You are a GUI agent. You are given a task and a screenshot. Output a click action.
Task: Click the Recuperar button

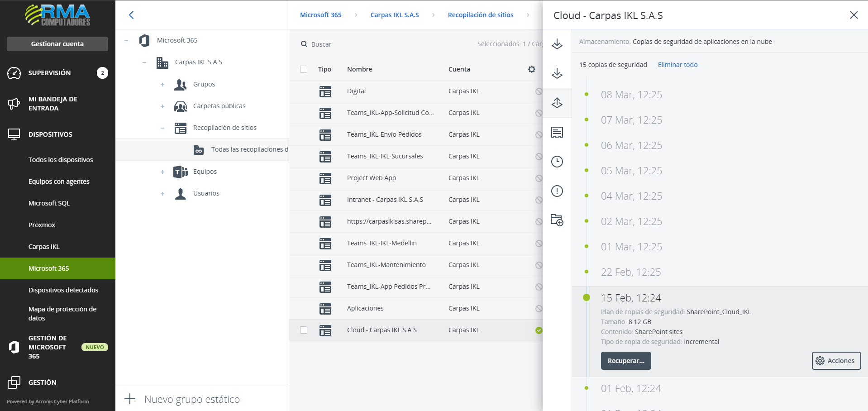[625, 361]
